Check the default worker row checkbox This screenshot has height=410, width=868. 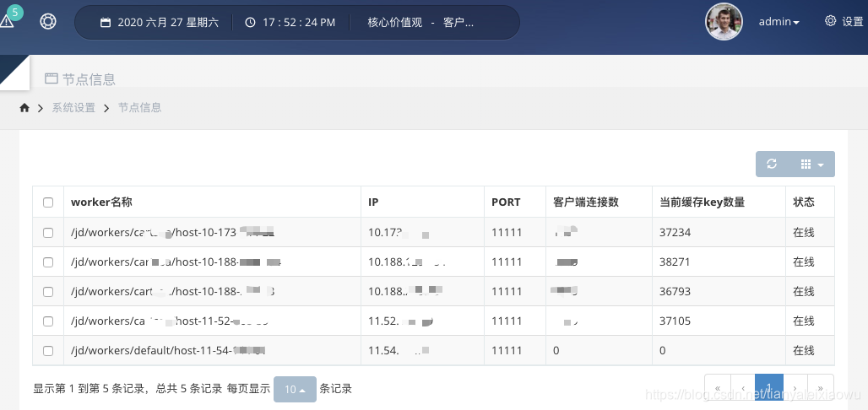point(48,351)
